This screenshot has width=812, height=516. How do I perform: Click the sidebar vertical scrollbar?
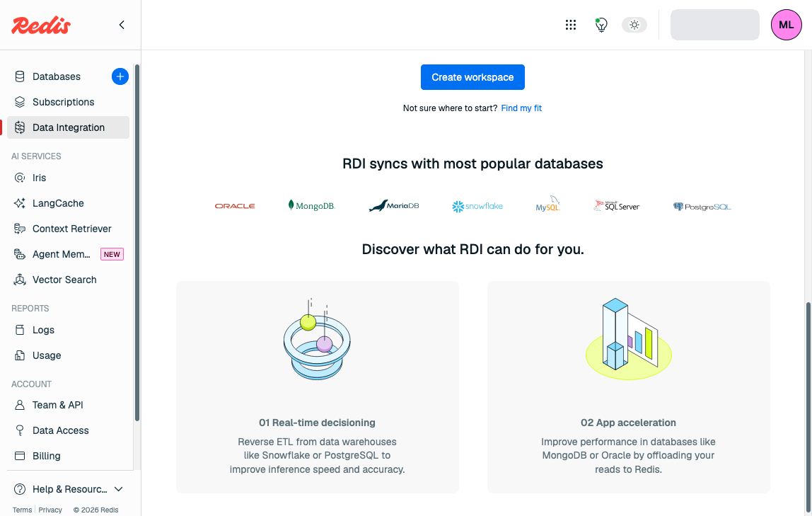[x=137, y=243]
